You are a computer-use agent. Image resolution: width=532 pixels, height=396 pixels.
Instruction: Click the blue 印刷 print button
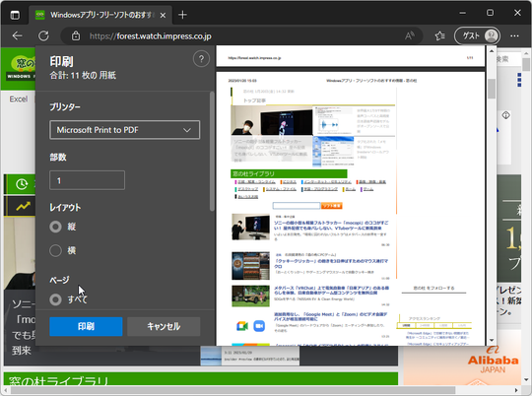(86, 326)
